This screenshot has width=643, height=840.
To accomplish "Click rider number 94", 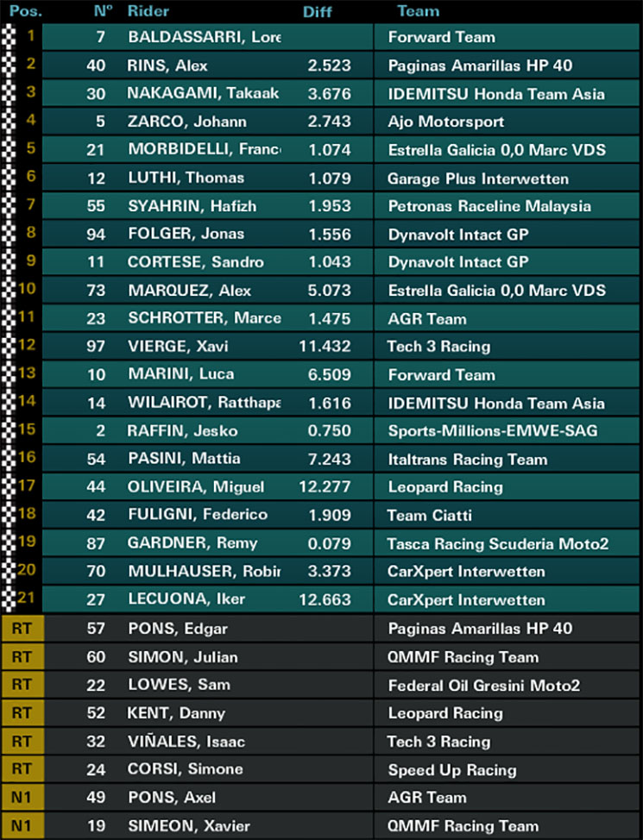I will pyautogui.click(x=96, y=234).
